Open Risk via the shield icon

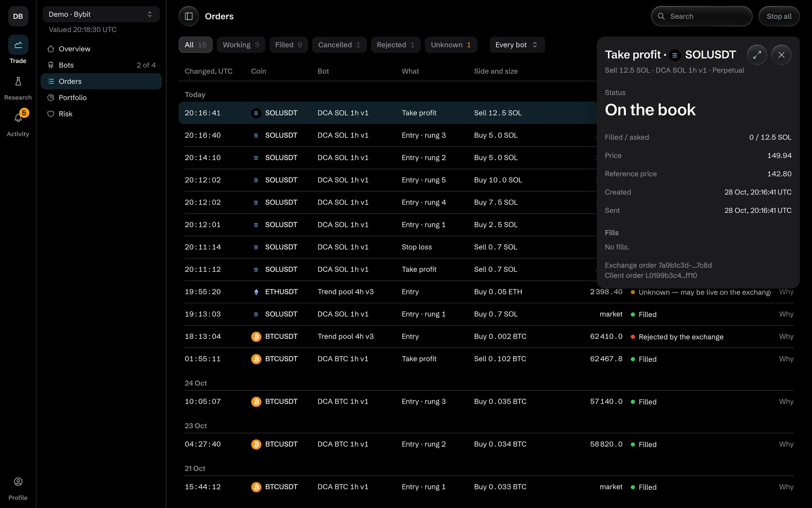click(51, 114)
